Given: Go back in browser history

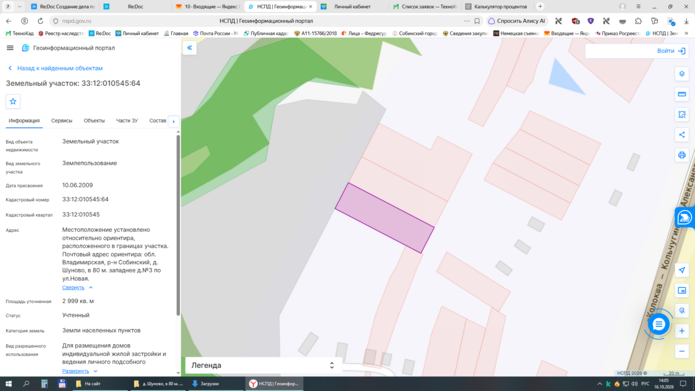Looking at the screenshot, I should tap(9, 21).
